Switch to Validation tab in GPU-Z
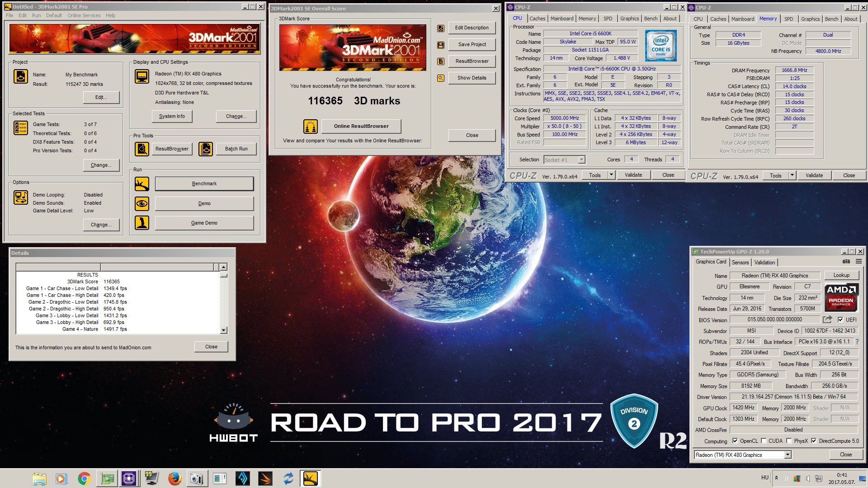The image size is (868, 488). click(x=764, y=263)
